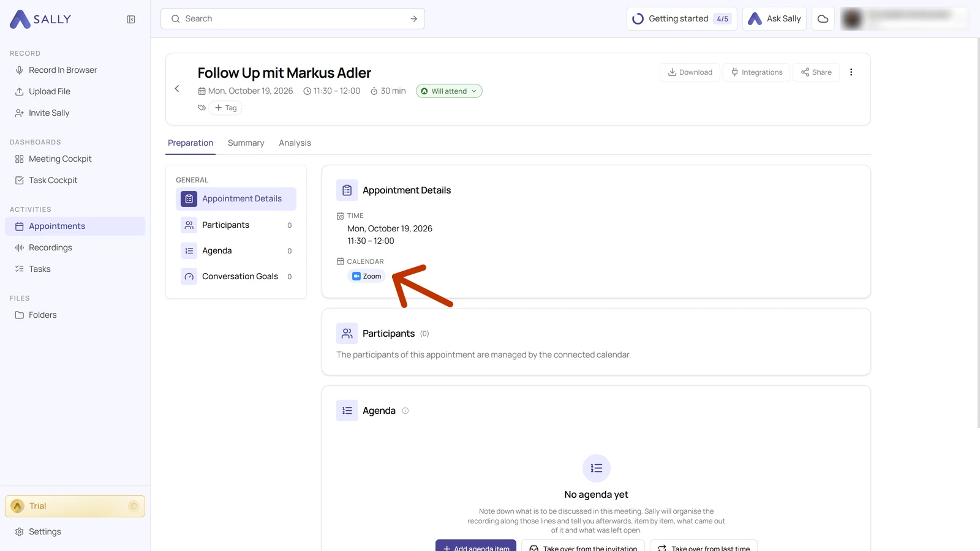Image resolution: width=980 pixels, height=551 pixels.
Task: Go to Recordings
Action: [x=75, y=247]
